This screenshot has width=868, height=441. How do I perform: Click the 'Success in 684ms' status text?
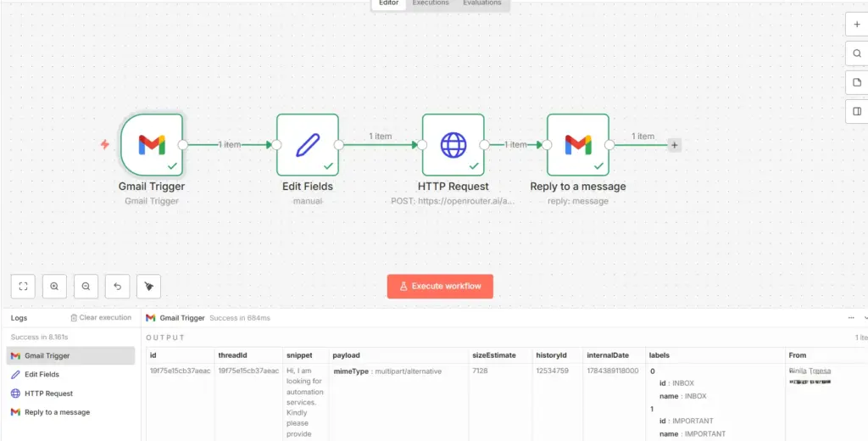(240, 318)
